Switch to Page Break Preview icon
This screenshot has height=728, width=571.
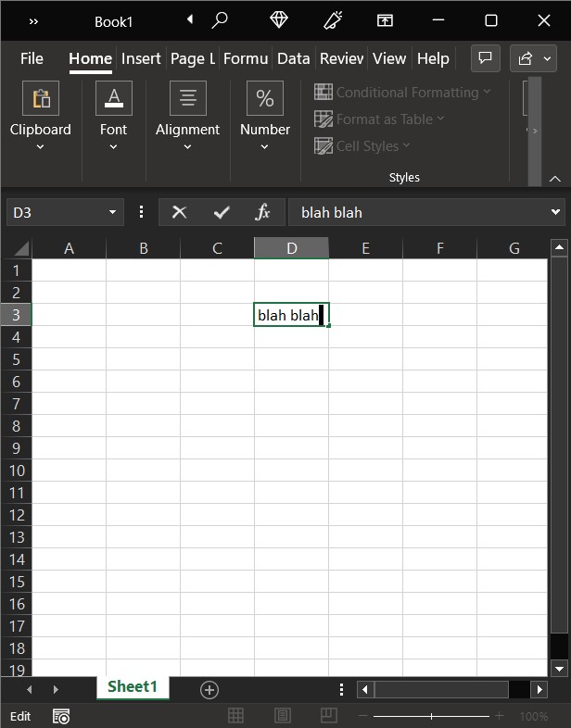[328, 715]
